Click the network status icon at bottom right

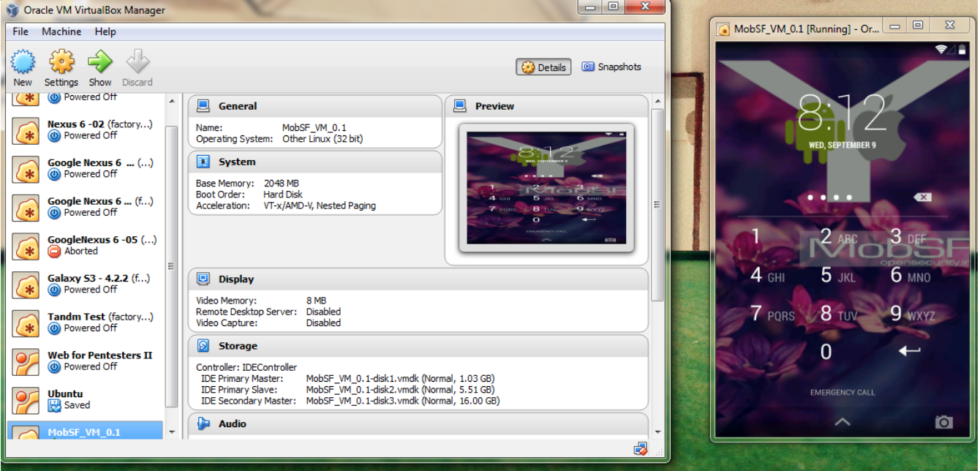click(641, 449)
